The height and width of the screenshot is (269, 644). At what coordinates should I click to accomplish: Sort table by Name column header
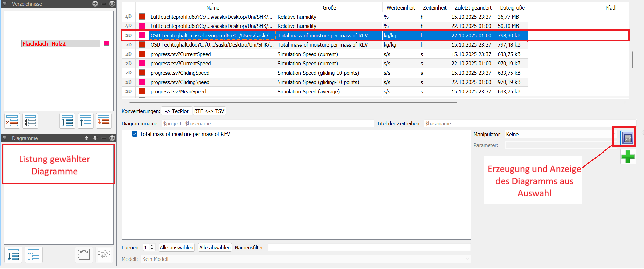click(213, 7)
